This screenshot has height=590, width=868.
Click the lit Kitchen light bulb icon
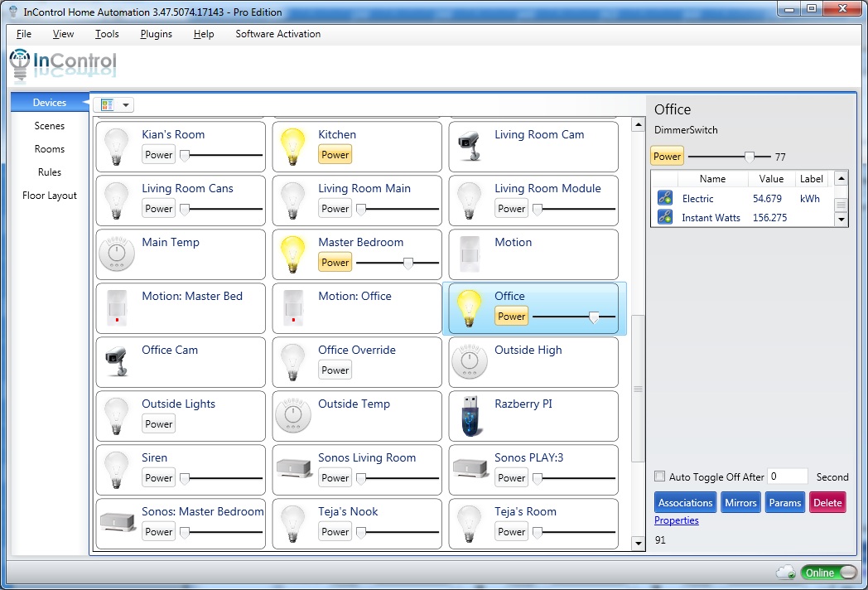(x=292, y=147)
